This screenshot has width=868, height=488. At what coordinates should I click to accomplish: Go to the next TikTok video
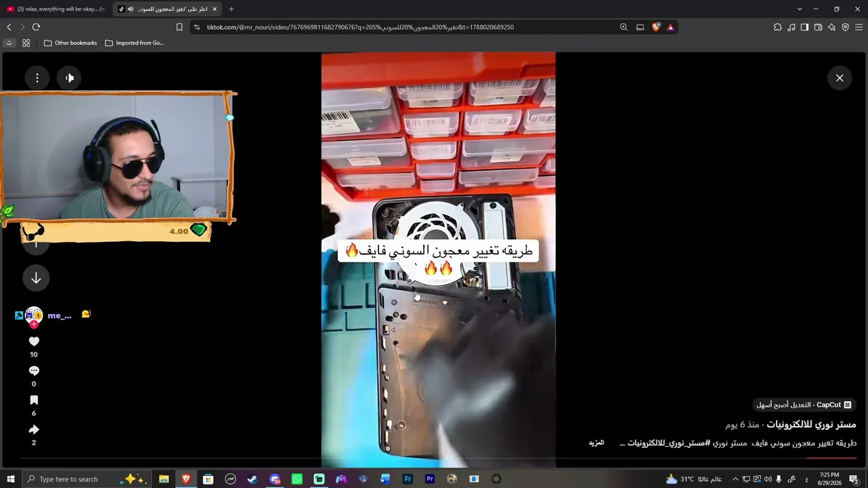36,278
